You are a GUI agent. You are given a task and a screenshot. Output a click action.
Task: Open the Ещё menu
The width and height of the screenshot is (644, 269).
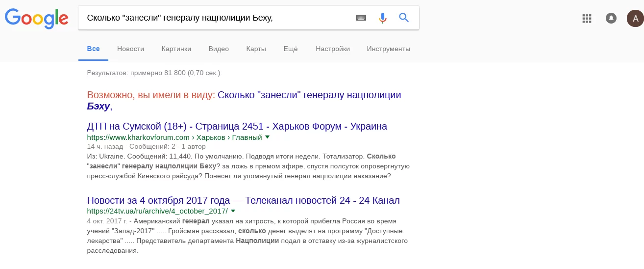pos(291,49)
